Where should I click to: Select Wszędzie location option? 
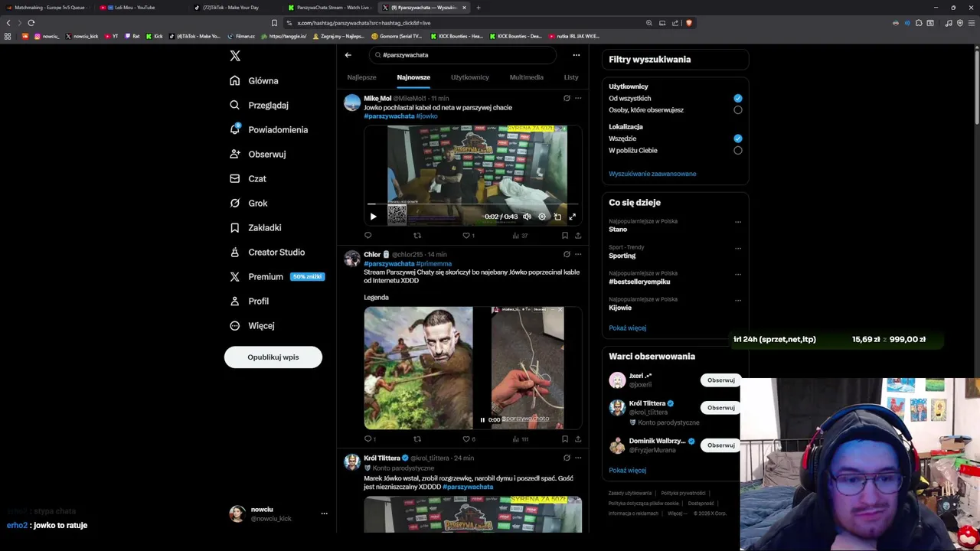[738, 139]
